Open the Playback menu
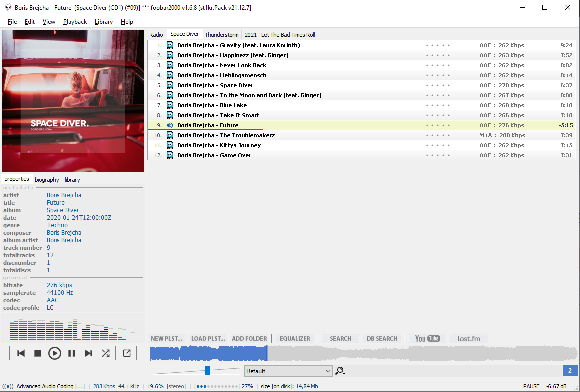Viewport: 580px width, 392px height. click(75, 22)
